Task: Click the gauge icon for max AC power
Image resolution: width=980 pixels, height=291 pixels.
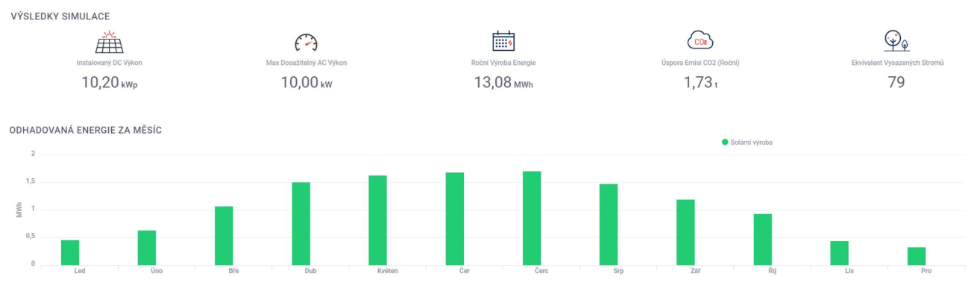Action: [307, 42]
